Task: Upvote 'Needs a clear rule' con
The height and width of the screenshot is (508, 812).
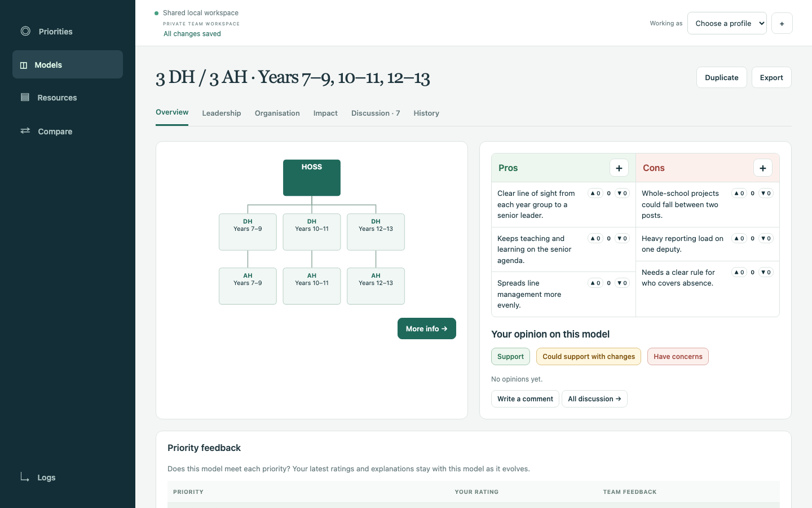Action: [x=739, y=272]
